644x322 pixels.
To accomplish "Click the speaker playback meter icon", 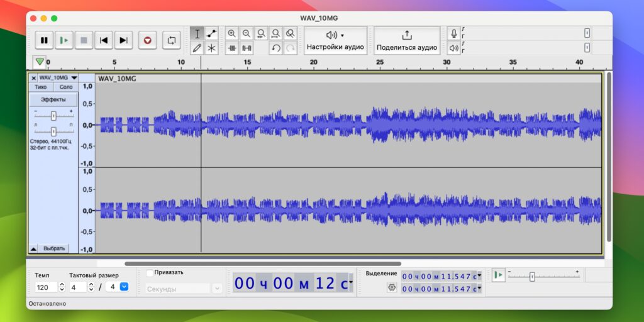I will (454, 48).
